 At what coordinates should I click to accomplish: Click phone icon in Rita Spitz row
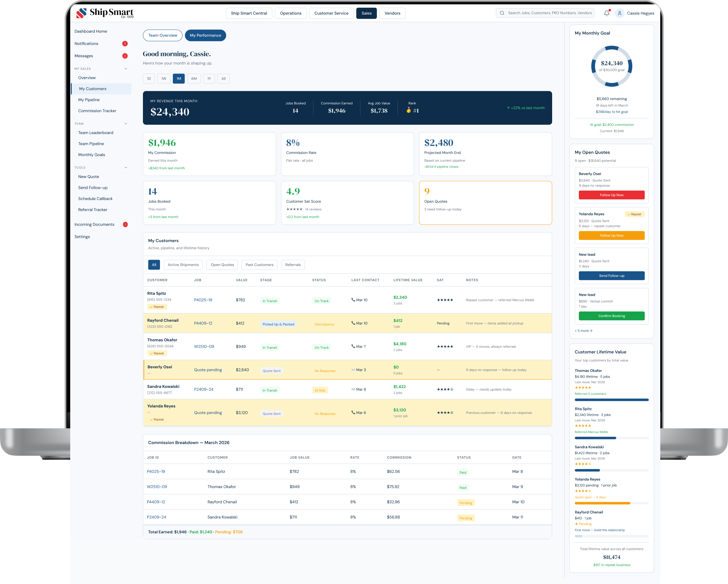click(353, 300)
